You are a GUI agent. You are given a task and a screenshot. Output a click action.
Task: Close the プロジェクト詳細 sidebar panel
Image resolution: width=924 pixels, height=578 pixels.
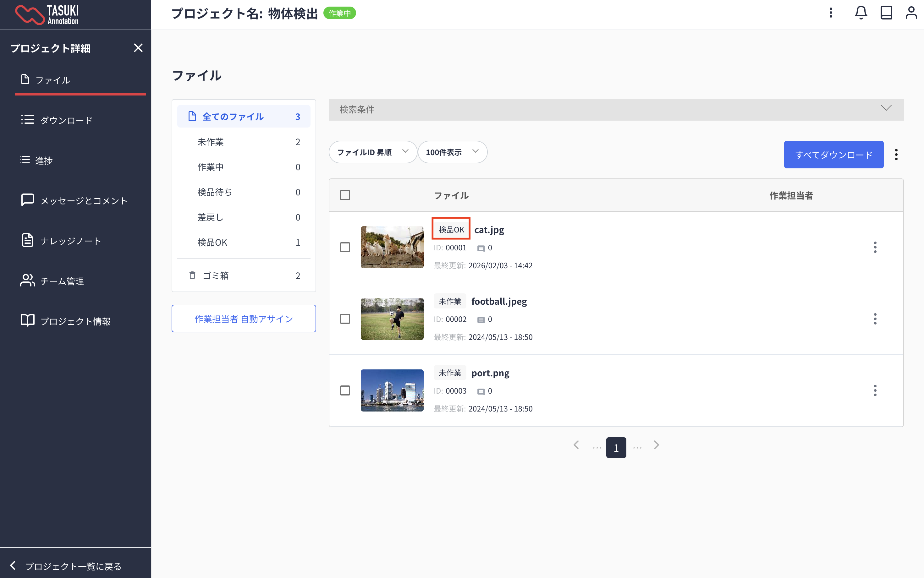[x=138, y=48]
